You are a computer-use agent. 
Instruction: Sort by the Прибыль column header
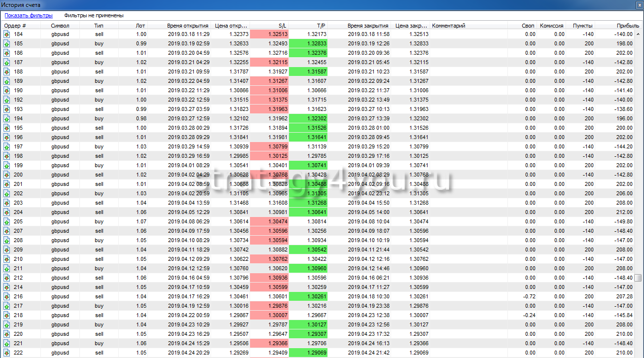pos(624,26)
